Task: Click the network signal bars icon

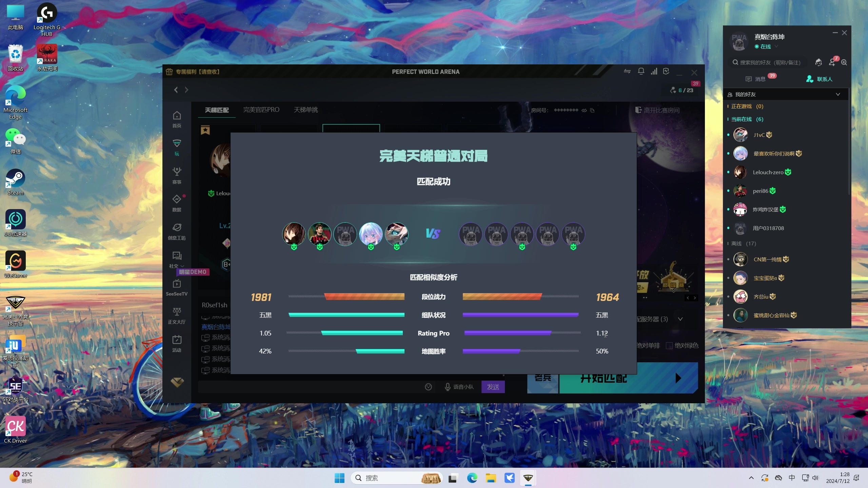Action: (x=654, y=71)
